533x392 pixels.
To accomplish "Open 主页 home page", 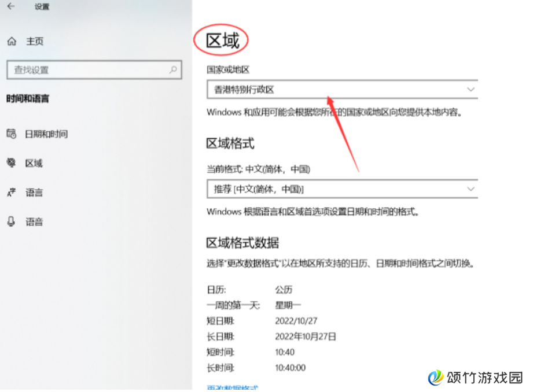I will coord(35,42).
